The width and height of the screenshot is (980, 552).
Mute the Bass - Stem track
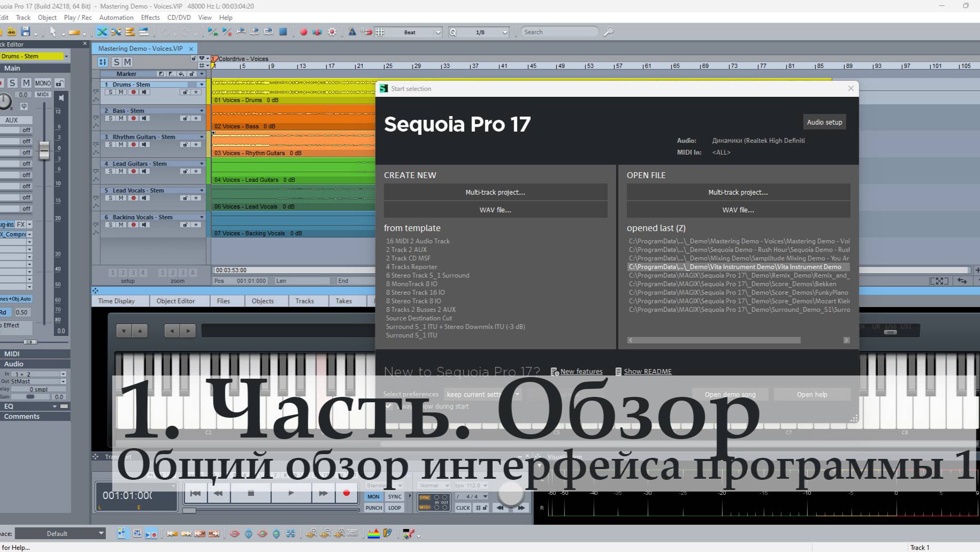tap(121, 119)
